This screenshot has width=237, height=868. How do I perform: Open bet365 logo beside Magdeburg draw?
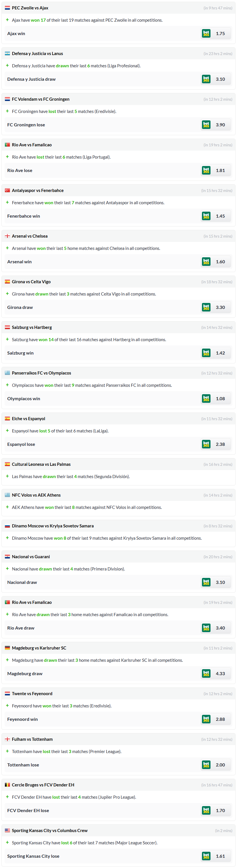coord(206,673)
